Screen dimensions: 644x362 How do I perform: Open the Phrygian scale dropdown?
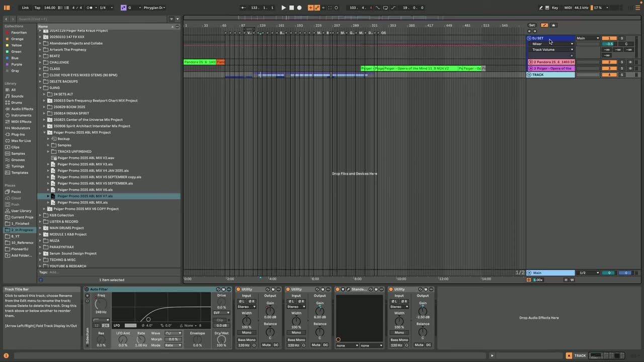pos(154,8)
